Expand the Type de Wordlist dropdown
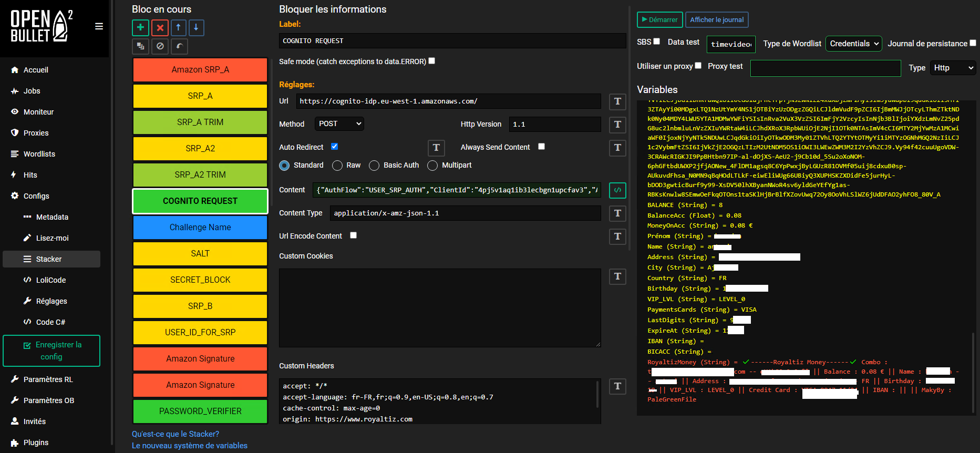980x453 pixels. click(854, 44)
